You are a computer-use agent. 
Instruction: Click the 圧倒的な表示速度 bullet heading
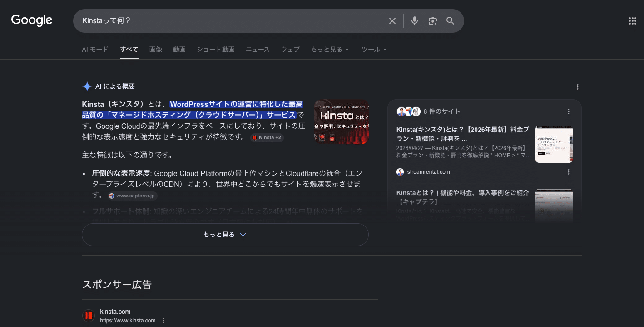[120, 173]
